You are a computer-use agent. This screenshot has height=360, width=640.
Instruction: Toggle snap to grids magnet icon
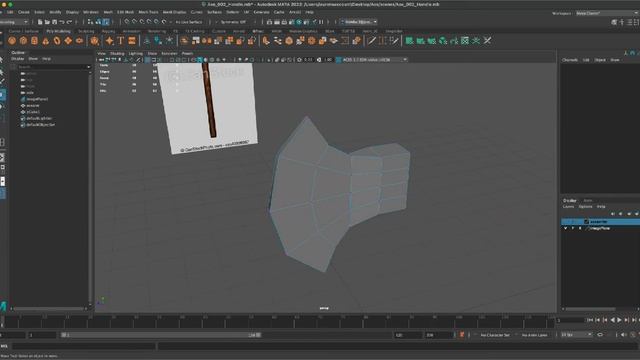(127, 22)
